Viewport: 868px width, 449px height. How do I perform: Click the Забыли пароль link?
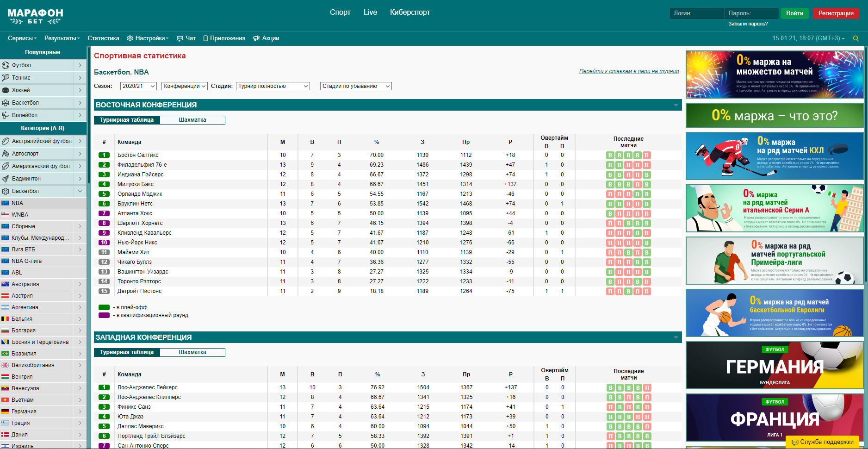(748, 24)
